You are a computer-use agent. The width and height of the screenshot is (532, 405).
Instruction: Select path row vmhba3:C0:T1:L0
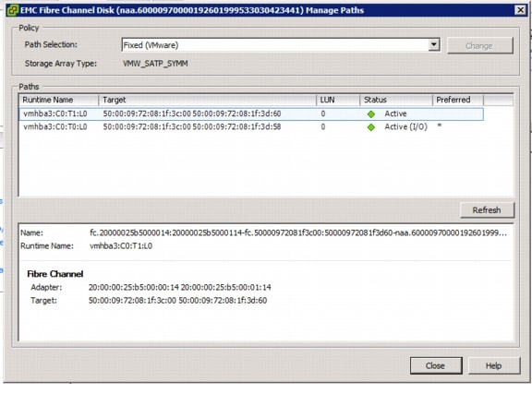tap(251, 113)
